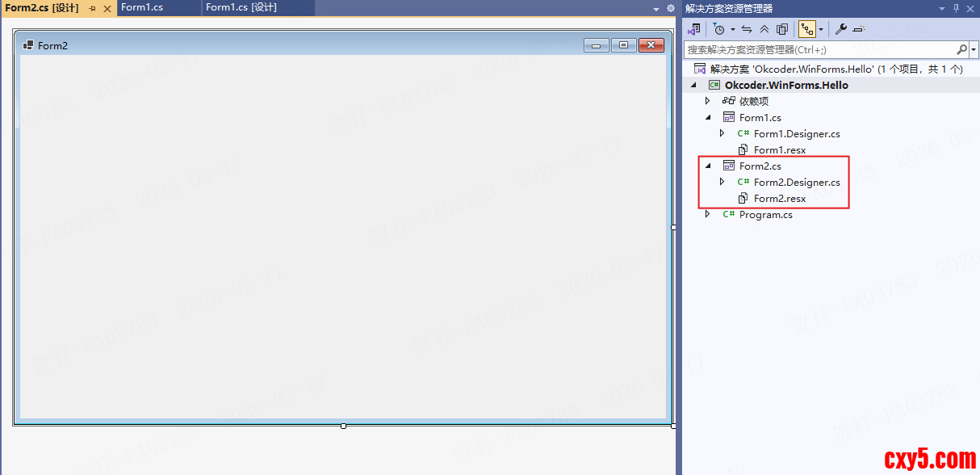Click the form's right-middle resize handle

pyautogui.click(x=673, y=228)
